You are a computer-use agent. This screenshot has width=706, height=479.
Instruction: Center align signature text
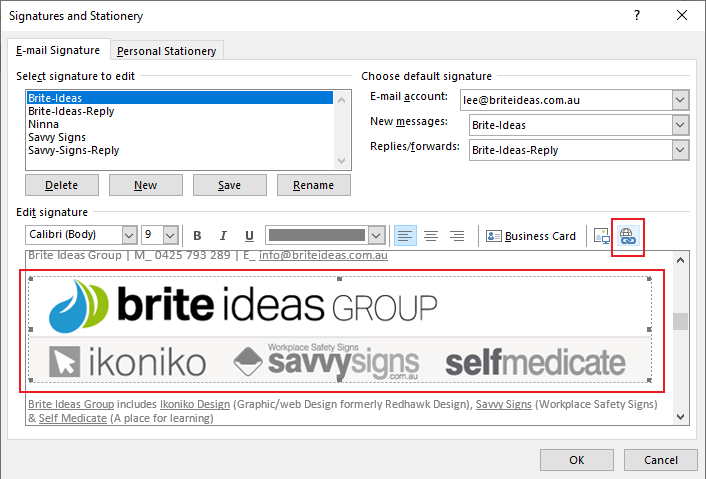point(431,235)
